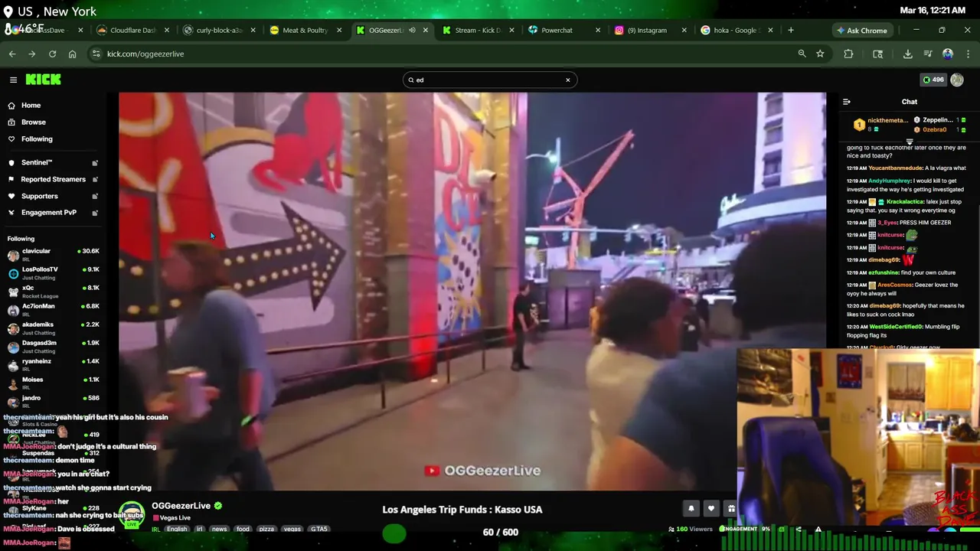Image resolution: width=980 pixels, height=551 pixels.
Task: Open ryanheinz channel in Following list
Action: [52, 365]
